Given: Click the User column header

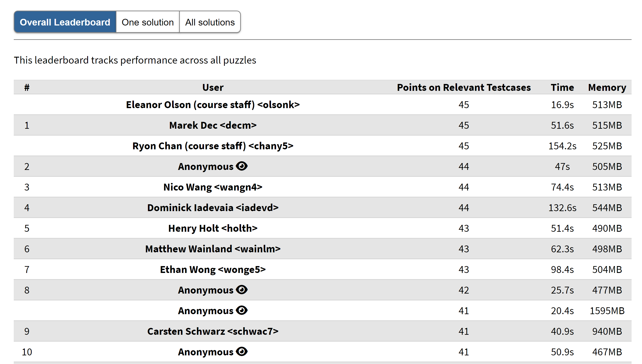Looking at the screenshot, I should point(213,87).
